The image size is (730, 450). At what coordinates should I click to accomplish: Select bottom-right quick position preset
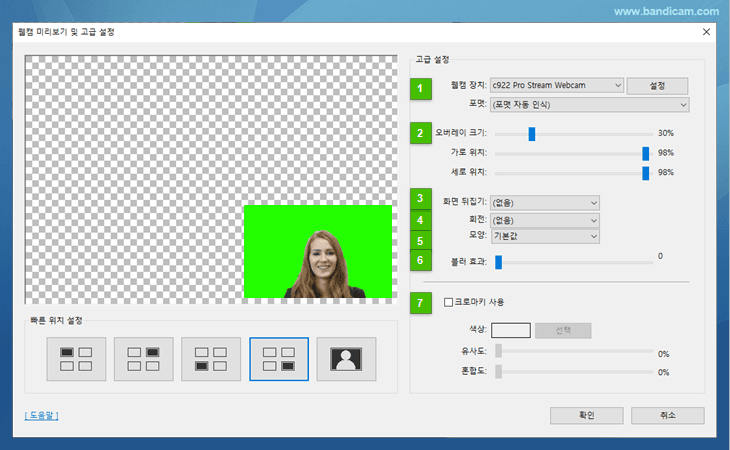pos(279,359)
